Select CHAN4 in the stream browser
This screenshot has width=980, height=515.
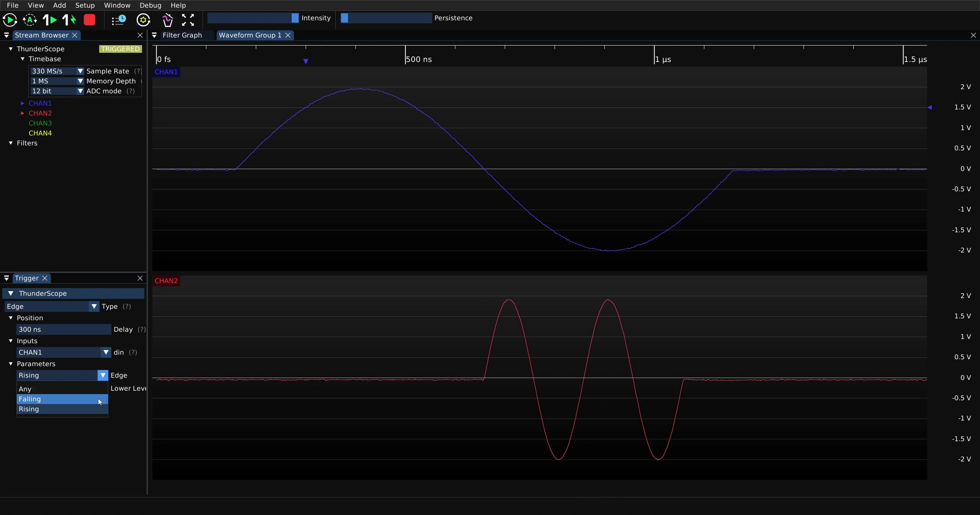tap(40, 133)
